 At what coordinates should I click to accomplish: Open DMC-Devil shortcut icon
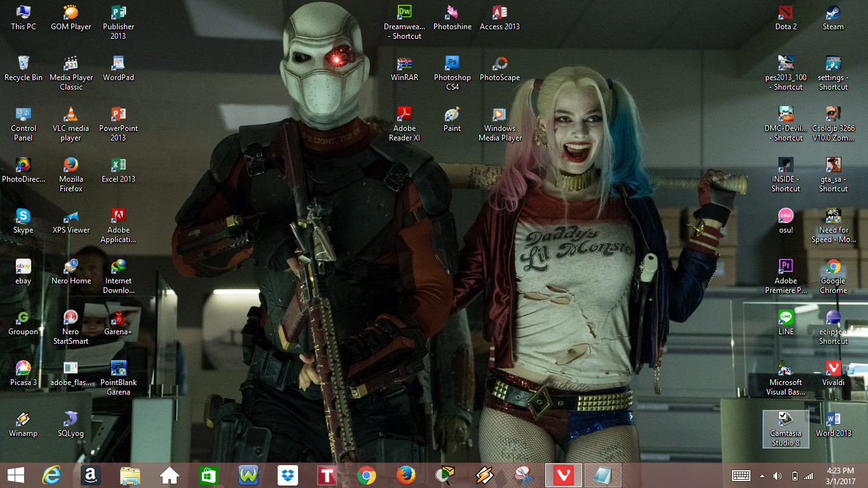click(786, 124)
